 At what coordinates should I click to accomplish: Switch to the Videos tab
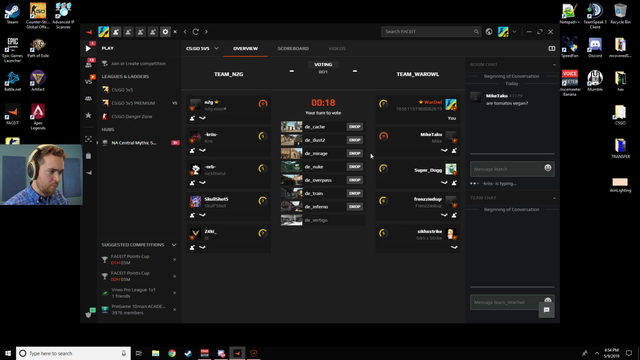(337, 49)
